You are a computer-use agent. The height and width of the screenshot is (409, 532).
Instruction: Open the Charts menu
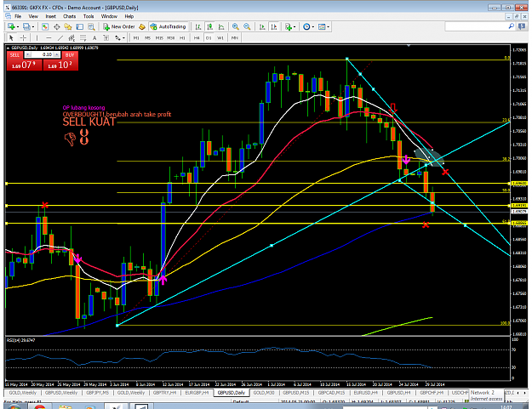(x=69, y=16)
